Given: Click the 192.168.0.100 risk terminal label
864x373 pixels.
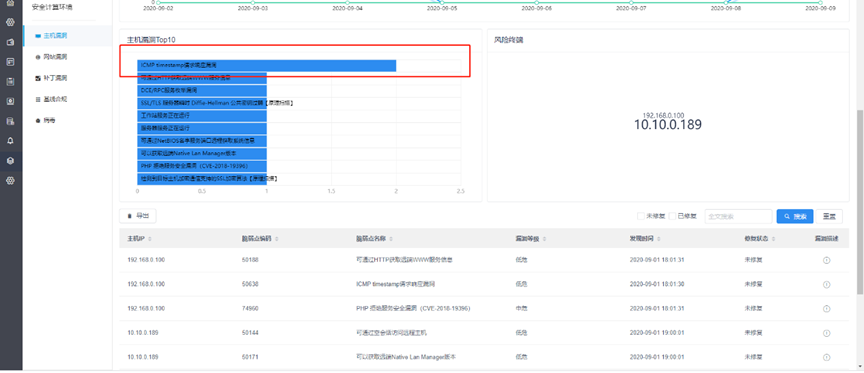Looking at the screenshot, I should click(x=663, y=115).
